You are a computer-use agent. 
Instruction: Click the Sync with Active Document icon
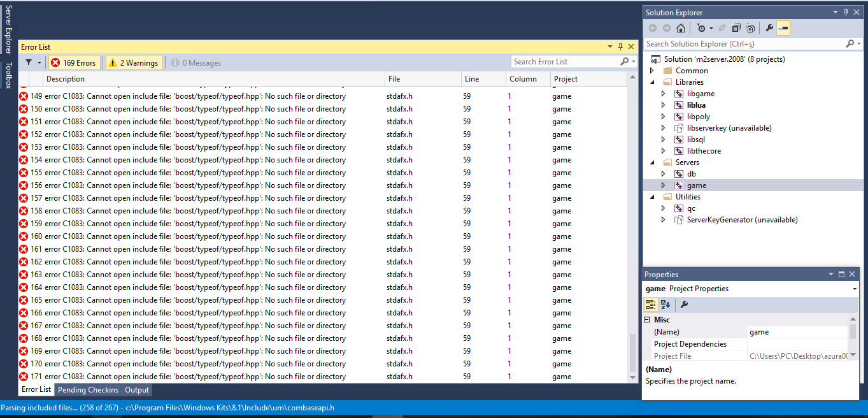click(x=722, y=28)
